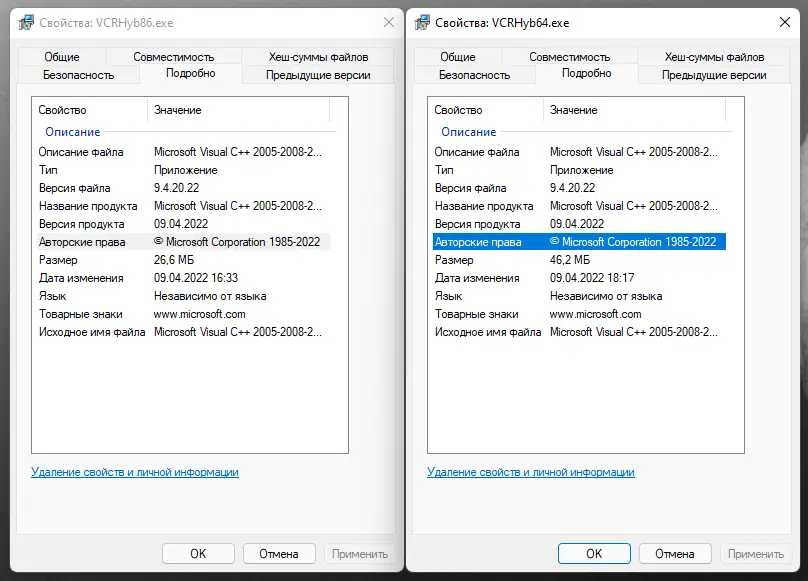The image size is (808, 581).
Task: Click the remove properties link in VCRHyb64.exe window
Action: pos(531,472)
